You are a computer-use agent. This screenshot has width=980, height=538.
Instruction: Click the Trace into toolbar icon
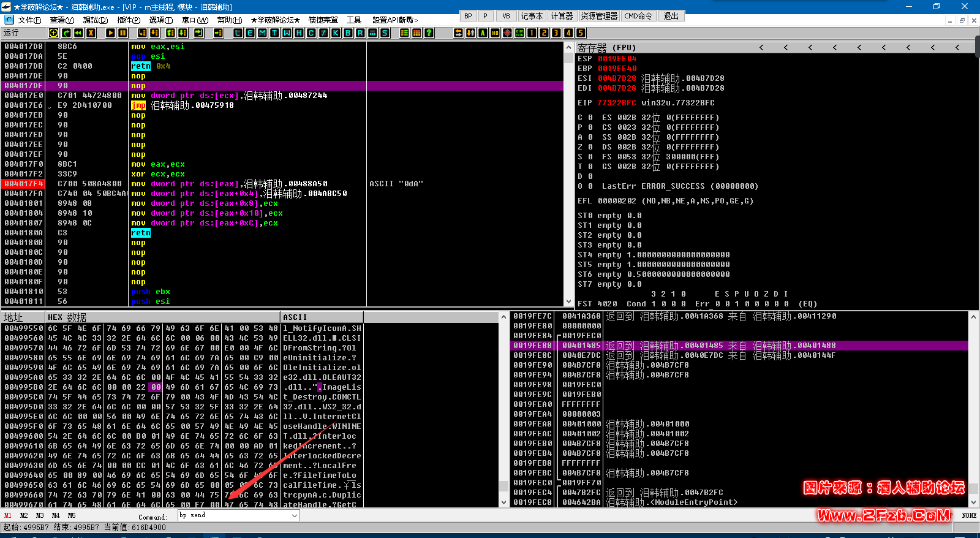pos(170,33)
